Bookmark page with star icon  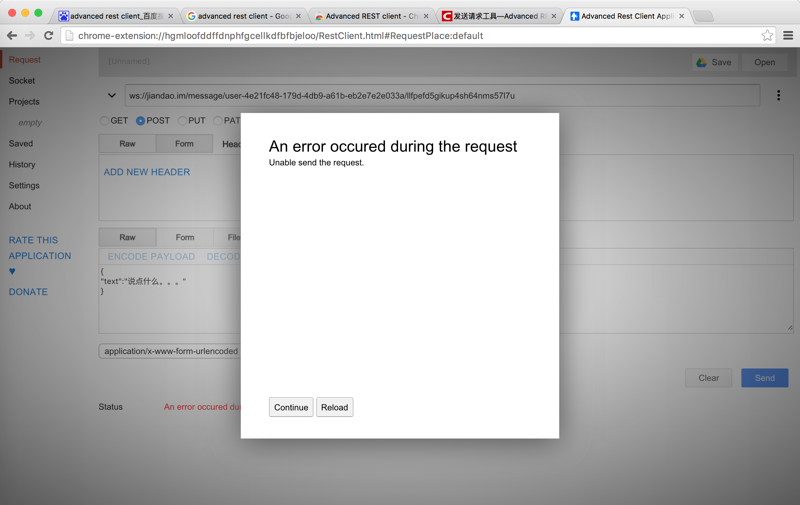tap(767, 35)
